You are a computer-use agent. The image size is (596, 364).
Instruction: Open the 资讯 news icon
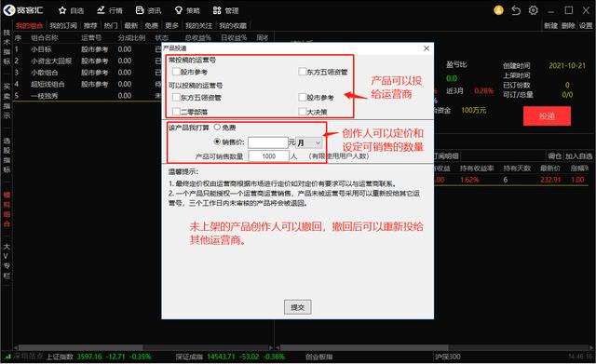point(140,10)
